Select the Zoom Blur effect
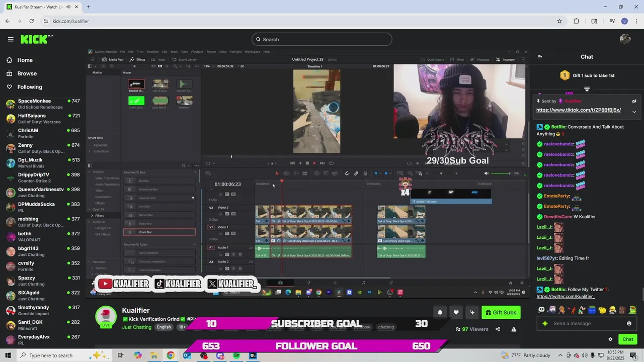Screen dimensions: 644x362 click(159, 232)
